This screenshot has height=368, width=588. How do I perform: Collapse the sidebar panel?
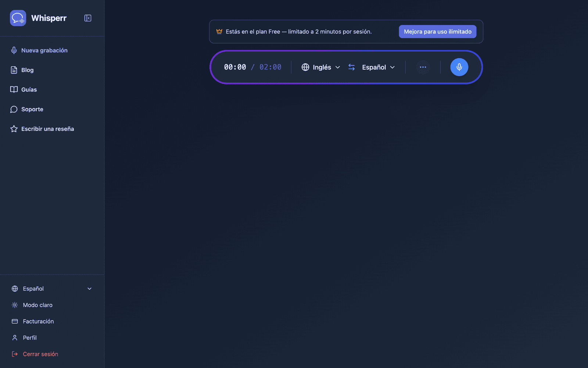coord(88,18)
